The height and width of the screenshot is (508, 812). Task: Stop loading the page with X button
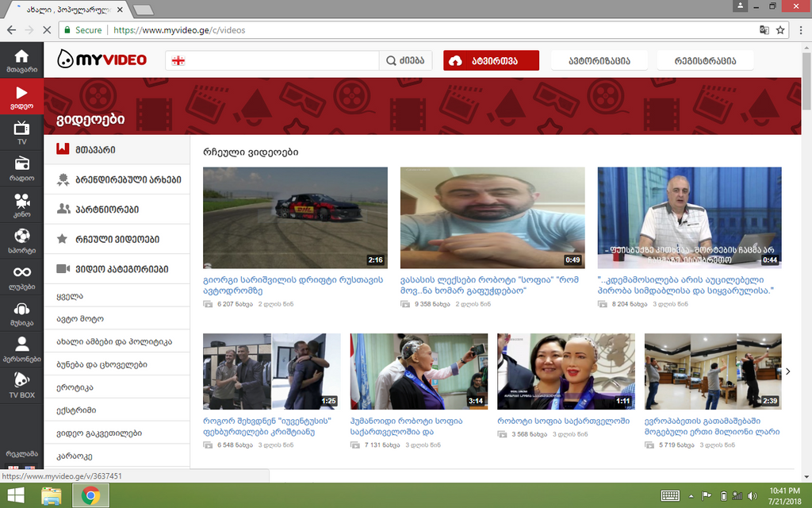click(x=47, y=30)
